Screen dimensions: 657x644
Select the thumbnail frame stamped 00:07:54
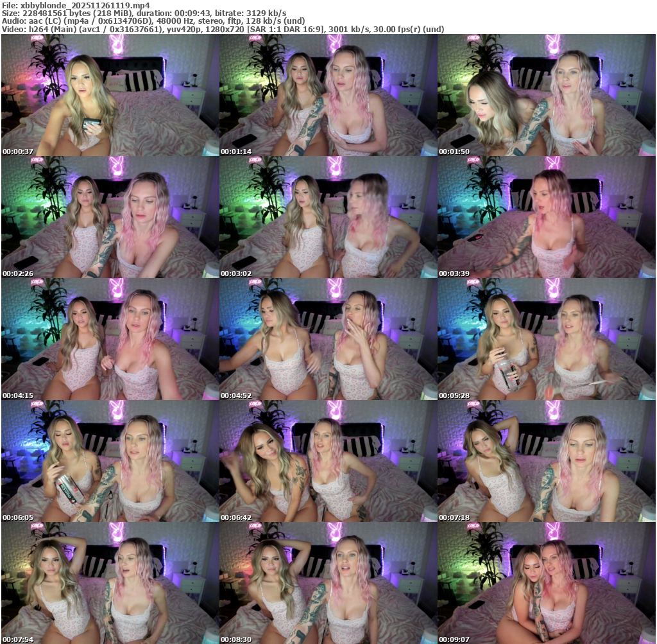110,583
